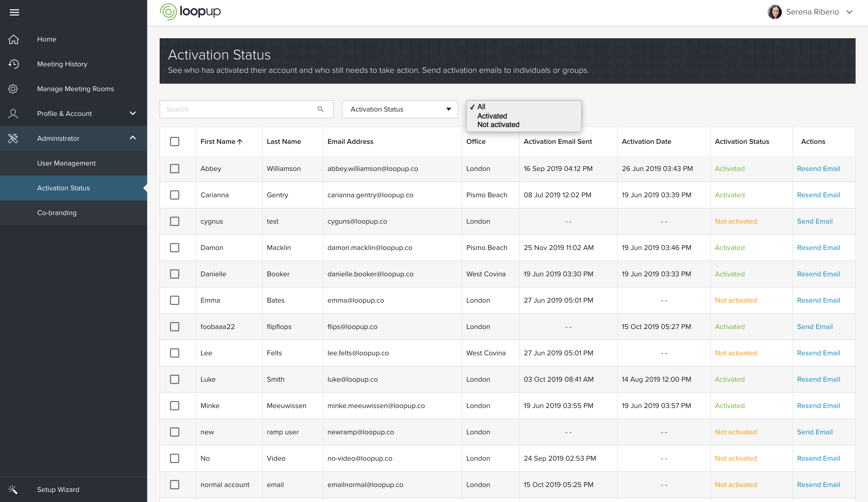The width and height of the screenshot is (868, 502).
Task: Click the Profile & Account person icon
Action: coord(13,114)
